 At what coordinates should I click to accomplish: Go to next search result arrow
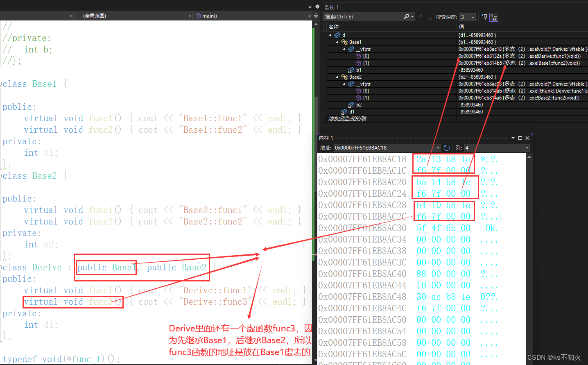[x=430, y=17]
